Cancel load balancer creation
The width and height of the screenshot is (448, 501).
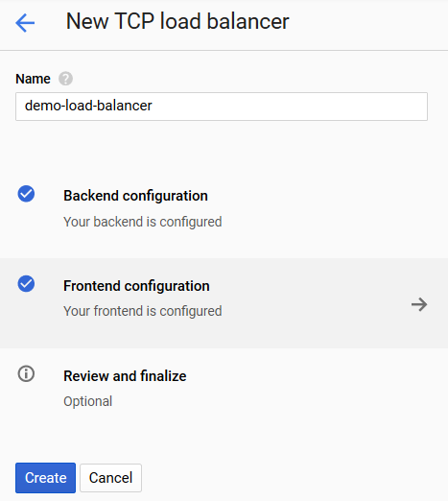click(x=110, y=478)
